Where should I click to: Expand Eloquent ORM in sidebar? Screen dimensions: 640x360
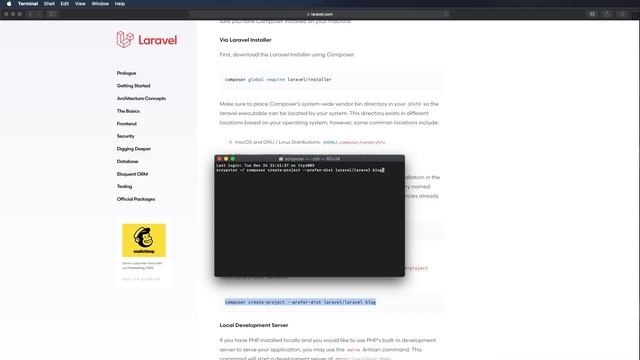(132, 174)
